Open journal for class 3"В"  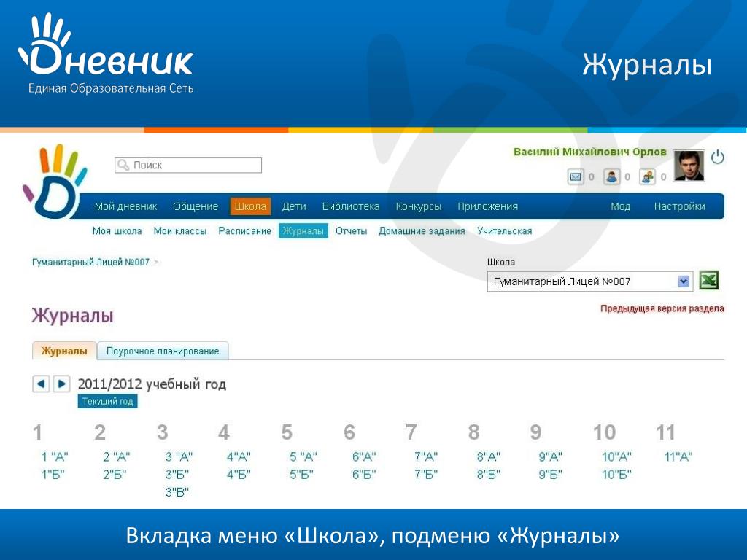point(177,492)
